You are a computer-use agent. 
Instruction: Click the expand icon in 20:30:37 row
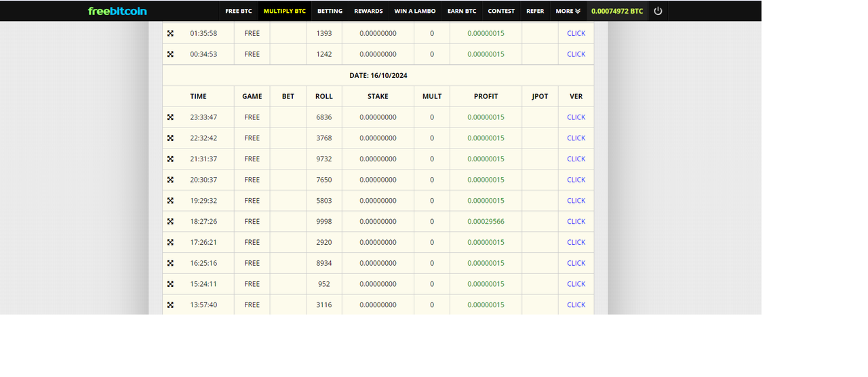coord(170,180)
